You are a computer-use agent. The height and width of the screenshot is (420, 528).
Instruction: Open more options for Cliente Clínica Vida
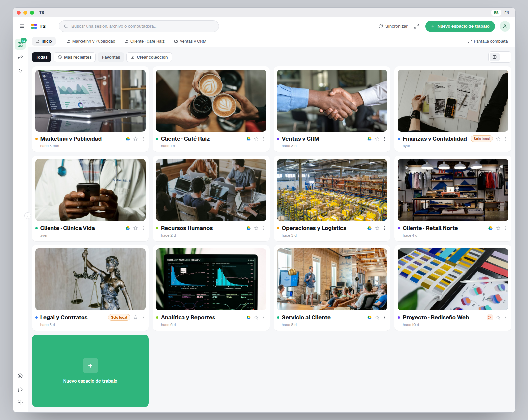pyautogui.click(x=143, y=228)
